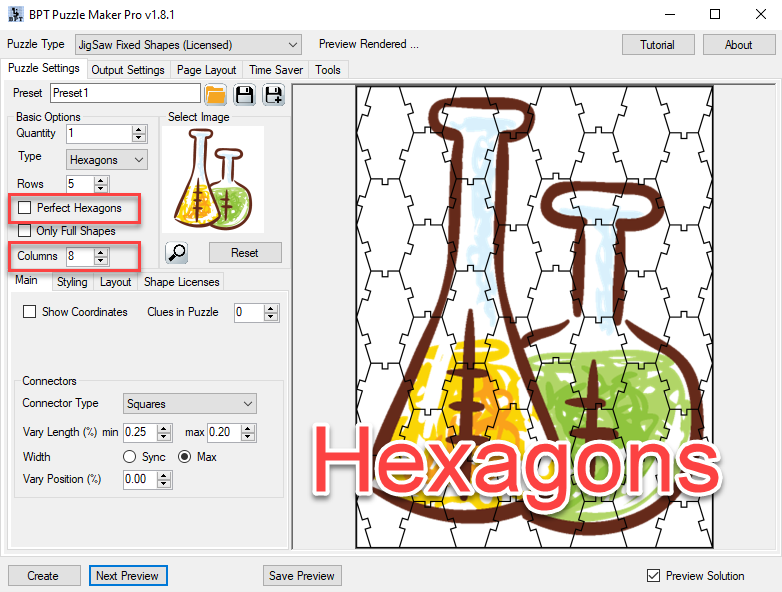Click the Vary Length max field
This screenshot has width=782, height=592.
point(224,432)
